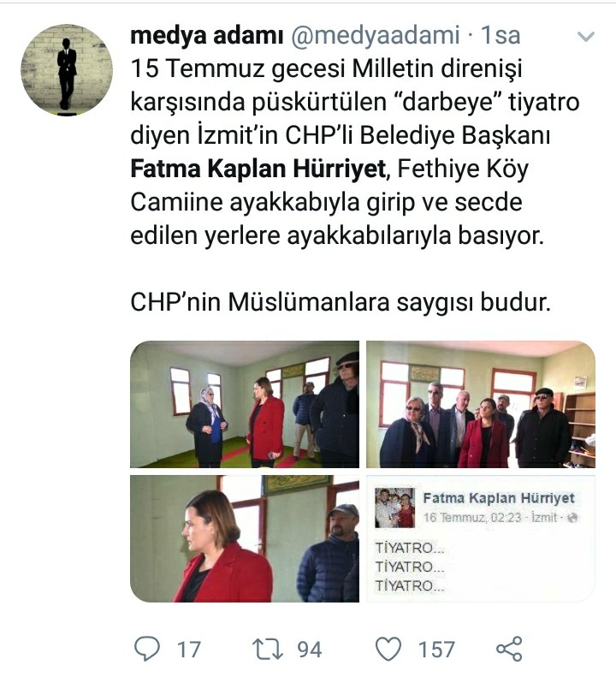Screen dimensions: 616x677
Task: Open bottom-left red jacket close-up photo
Action: [x=245, y=538]
